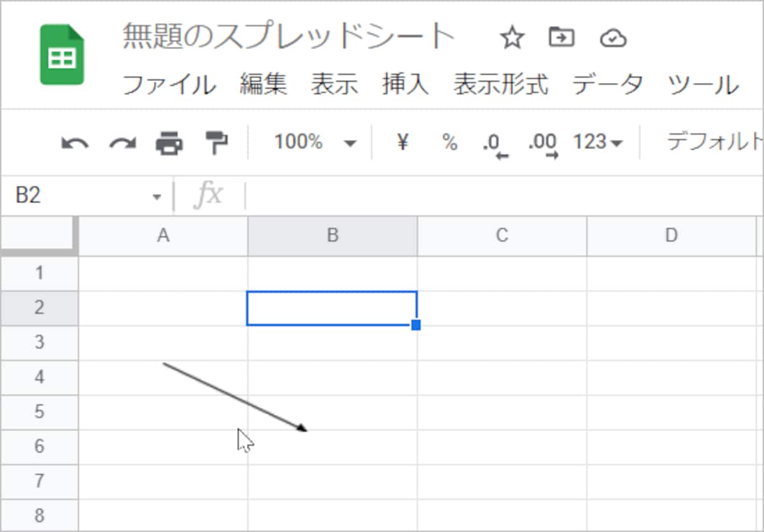Image resolution: width=764 pixels, height=532 pixels.
Task: Select the paint format roller tool
Action: click(216, 143)
